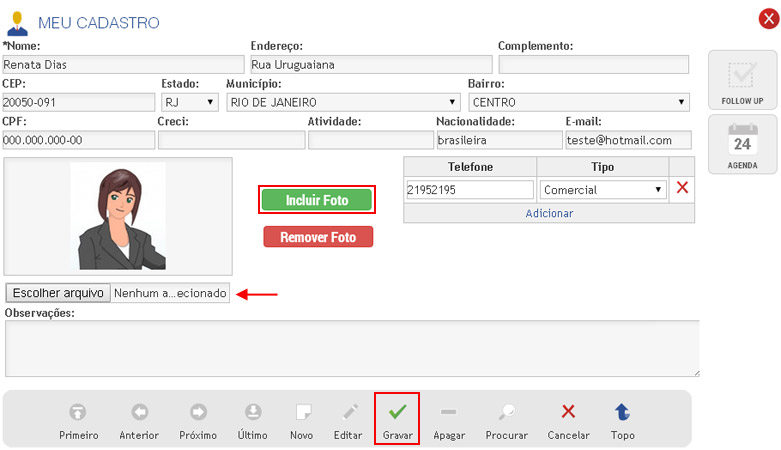Screen dimensions: 781x450
Task: Navigate to Anterior record
Action: (139, 411)
